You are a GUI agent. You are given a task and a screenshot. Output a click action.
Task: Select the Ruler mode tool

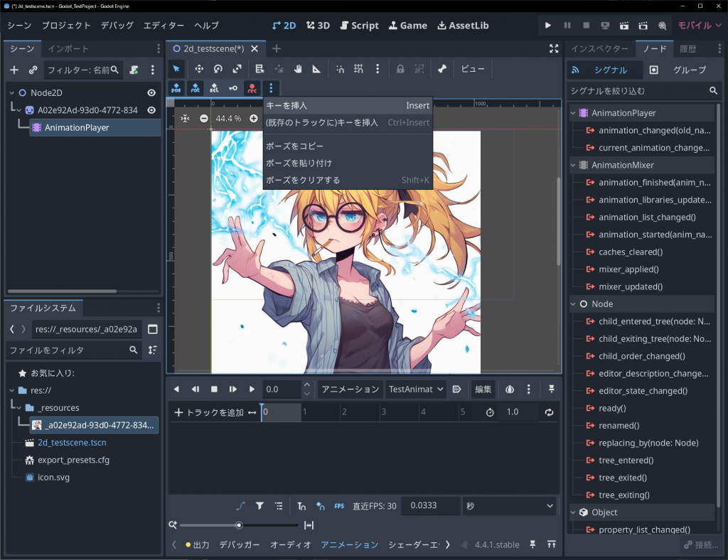(x=316, y=69)
